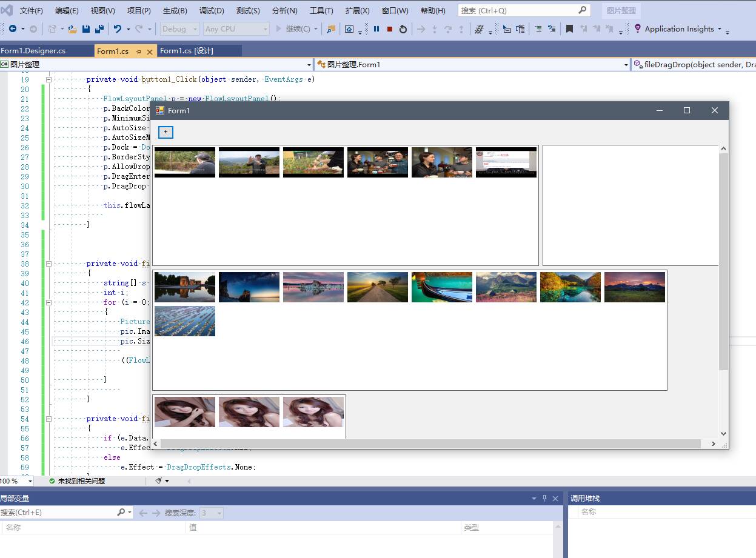Pause debugging with the Break All icon
The width and height of the screenshot is (756, 558).
pos(376,28)
